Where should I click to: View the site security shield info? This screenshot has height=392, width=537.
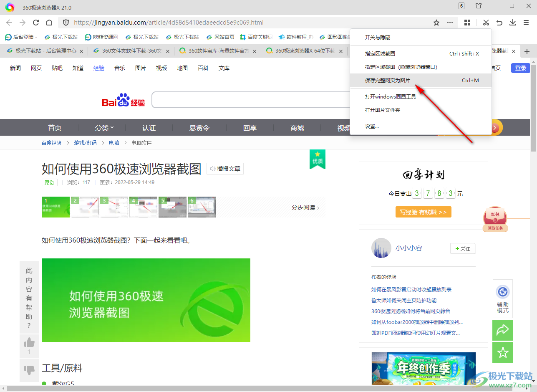66,23
